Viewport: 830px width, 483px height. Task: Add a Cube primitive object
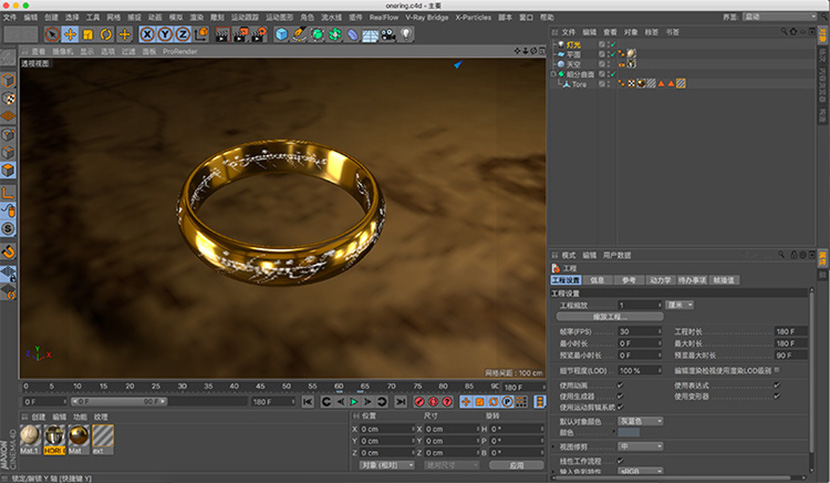pyautogui.click(x=282, y=35)
